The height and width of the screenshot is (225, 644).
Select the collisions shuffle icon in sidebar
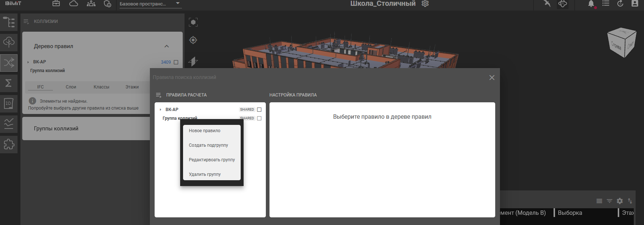point(9,63)
